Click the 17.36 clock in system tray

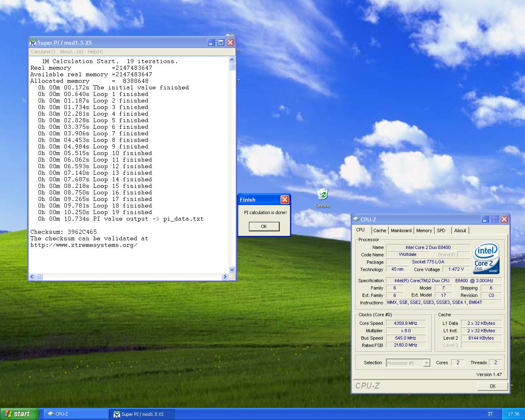[x=514, y=414]
